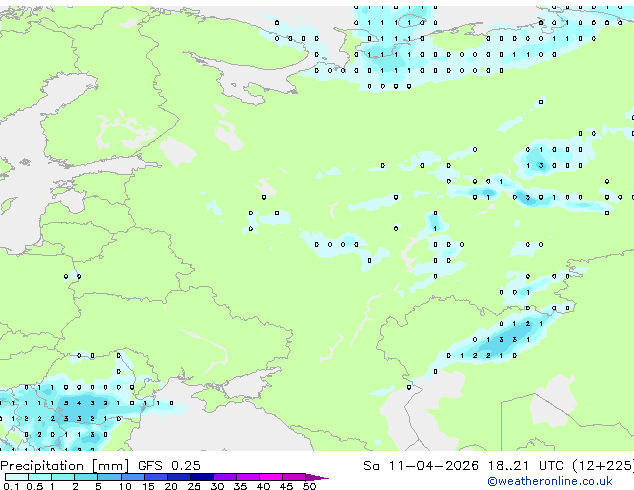Pick the 1–2 legend color swatch

(63, 477)
